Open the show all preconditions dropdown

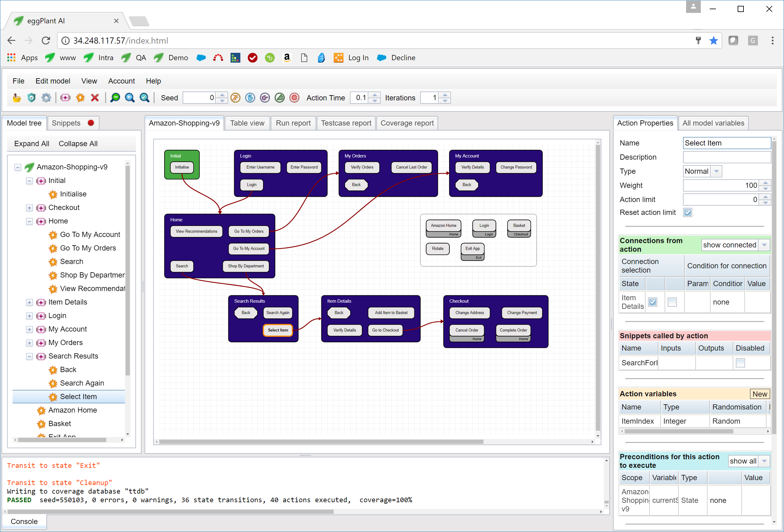[764, 461]
